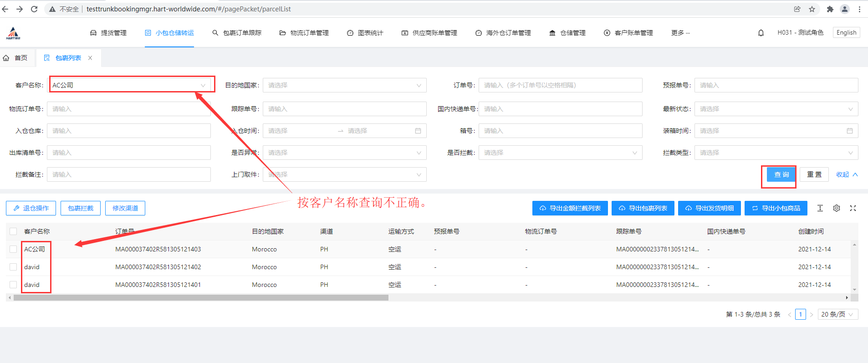Viewport: 868px width, 363px height.
Task: Tick the first david row checkbox
Action: 13,267
